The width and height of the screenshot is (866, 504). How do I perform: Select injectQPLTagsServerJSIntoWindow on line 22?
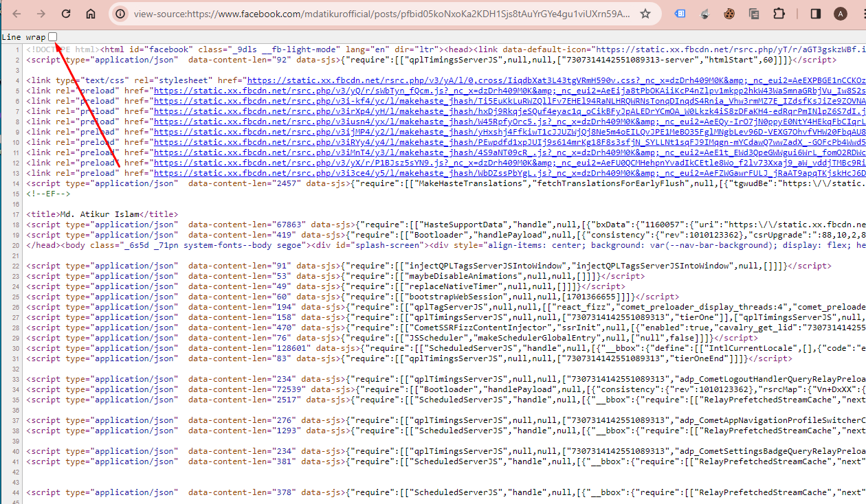click(x=486, y=266)
